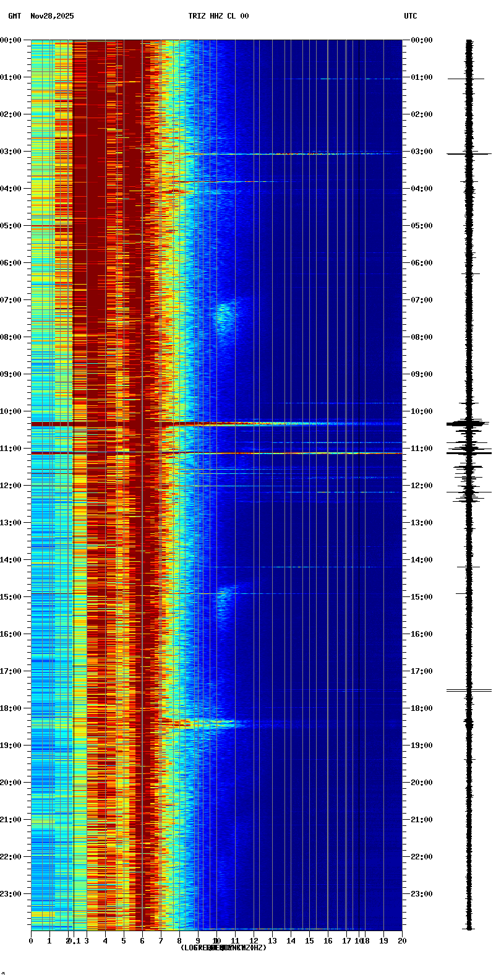Click the GMT label in the header
Viewport: 496px width, 980px height.
coord(14,16)
